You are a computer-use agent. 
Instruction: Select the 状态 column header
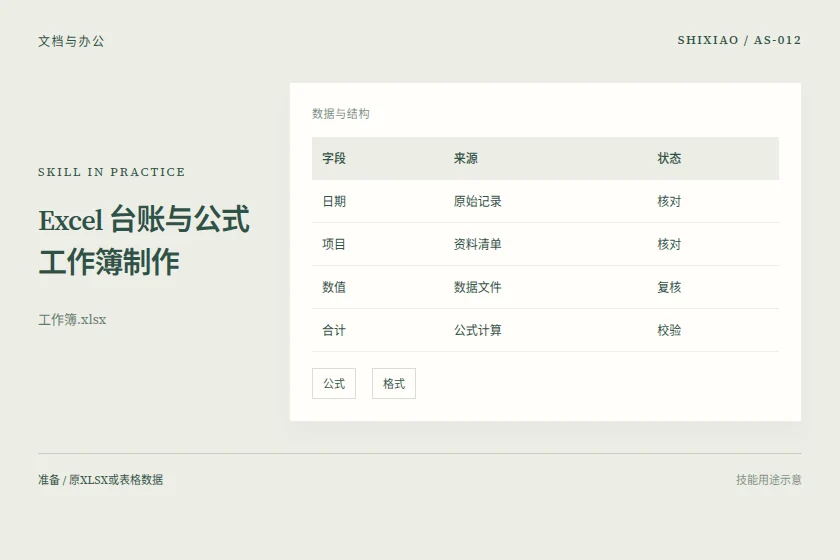pos(669,158)
